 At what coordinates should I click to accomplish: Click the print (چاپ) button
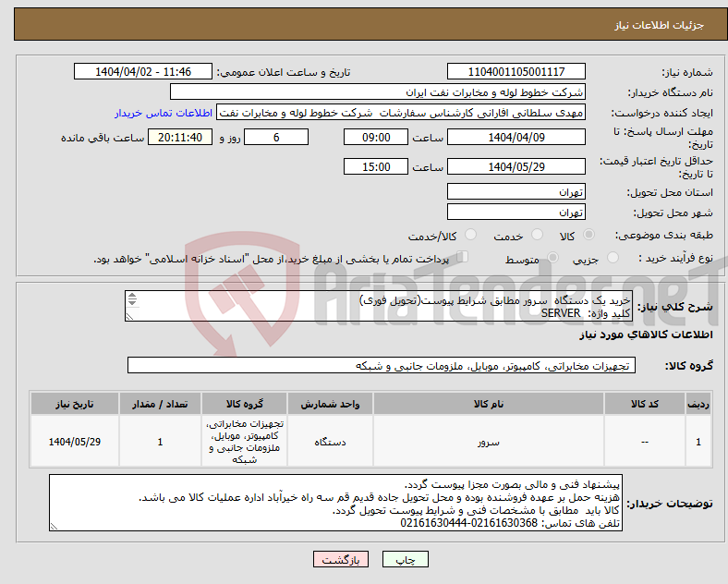405,559
